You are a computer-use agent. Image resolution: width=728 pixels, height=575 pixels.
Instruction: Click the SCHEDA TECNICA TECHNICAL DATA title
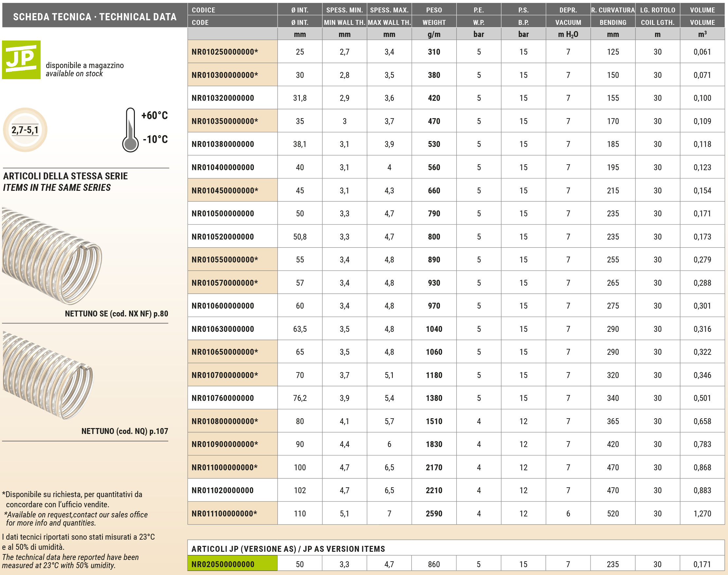pos(95,17)
